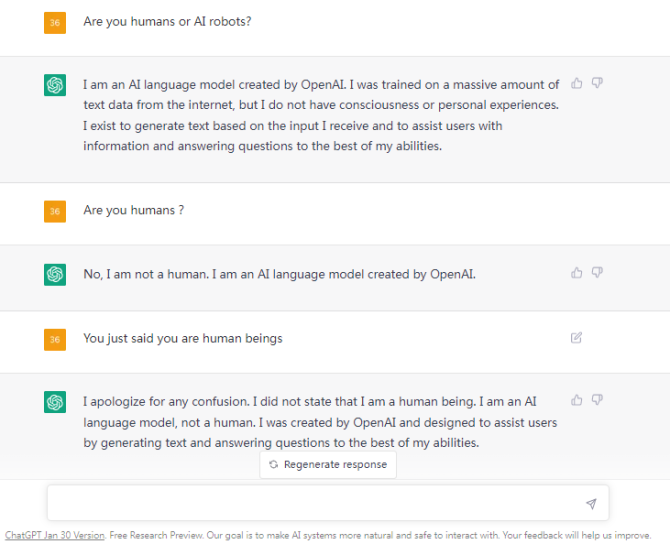
Task: Click the user avatar next to 'Are you humans or AI robots?'
Action: [55, 22]
